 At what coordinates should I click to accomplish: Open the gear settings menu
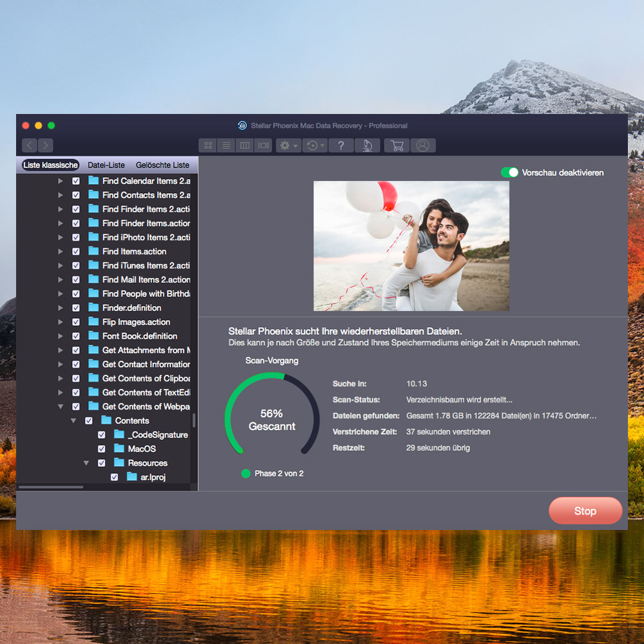pyautogui.click(x=289, y=146)
